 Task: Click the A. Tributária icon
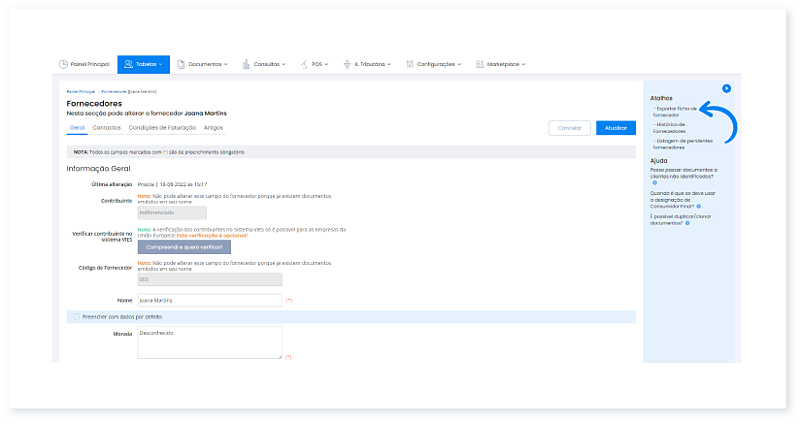(347, 64)
